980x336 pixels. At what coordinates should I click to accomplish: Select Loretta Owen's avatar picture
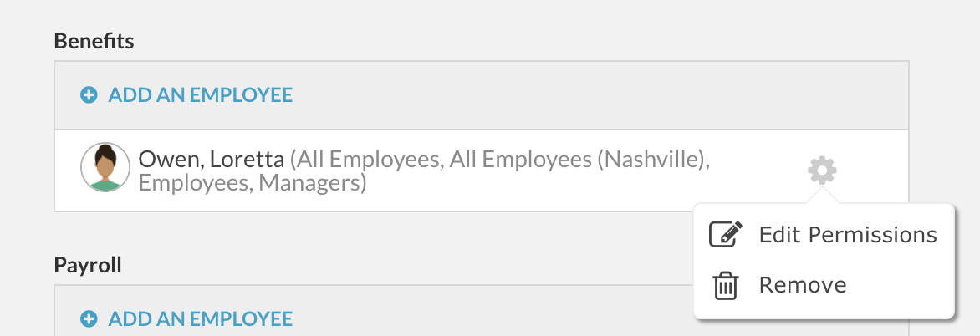(105, 167)
